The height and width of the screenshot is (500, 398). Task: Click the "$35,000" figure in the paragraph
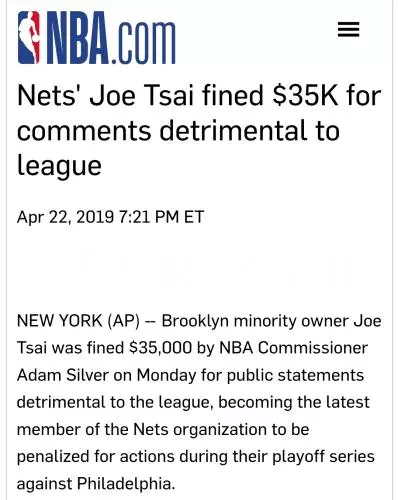point(161,348)
